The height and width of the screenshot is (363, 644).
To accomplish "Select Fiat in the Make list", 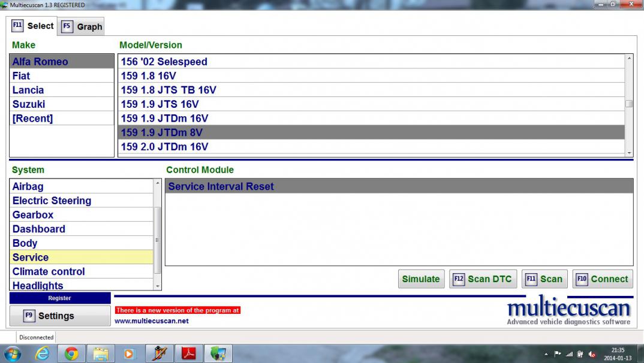I will [x=62, y=76].
